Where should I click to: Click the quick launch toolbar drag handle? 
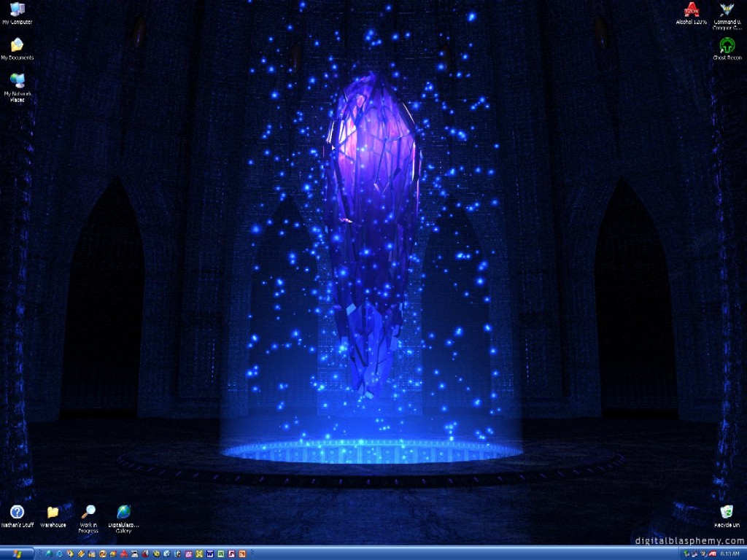point(40,553)
